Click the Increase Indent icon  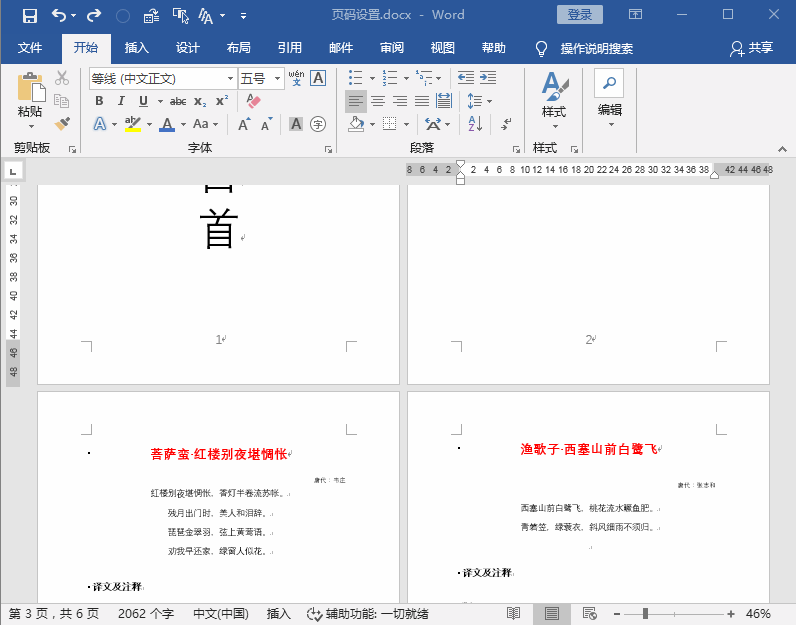coord(488,78)
